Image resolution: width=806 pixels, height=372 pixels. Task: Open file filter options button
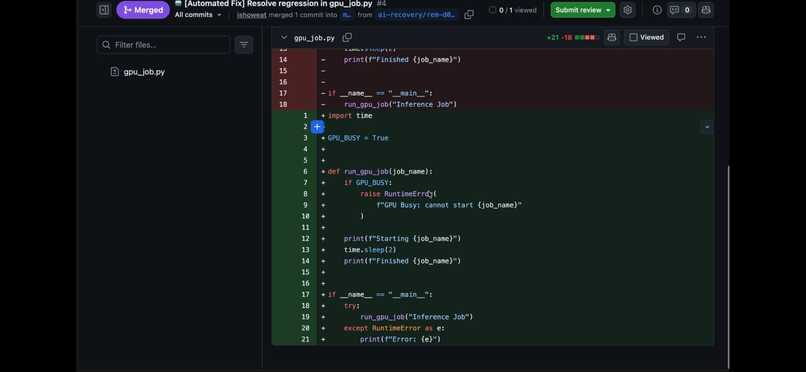pos(244,45)
